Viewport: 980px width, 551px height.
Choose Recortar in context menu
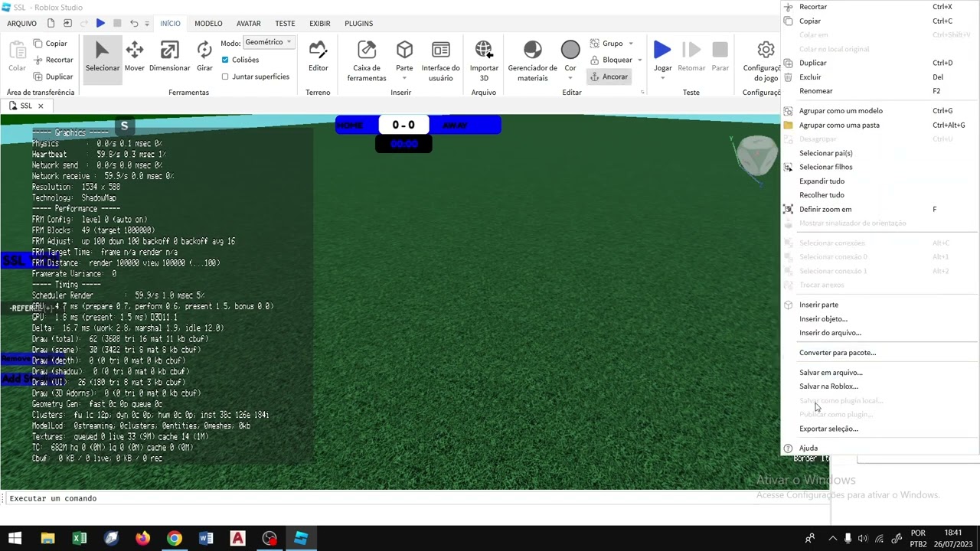coord(880,7)
